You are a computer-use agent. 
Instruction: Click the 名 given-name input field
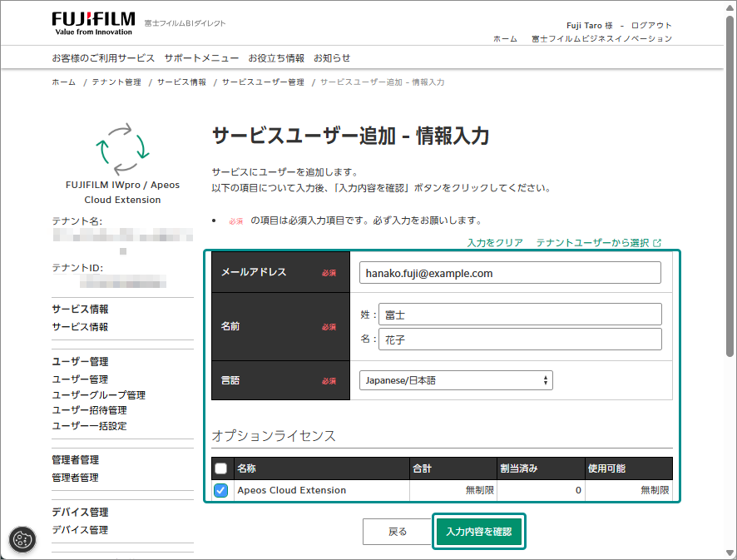tap(520, 339)
